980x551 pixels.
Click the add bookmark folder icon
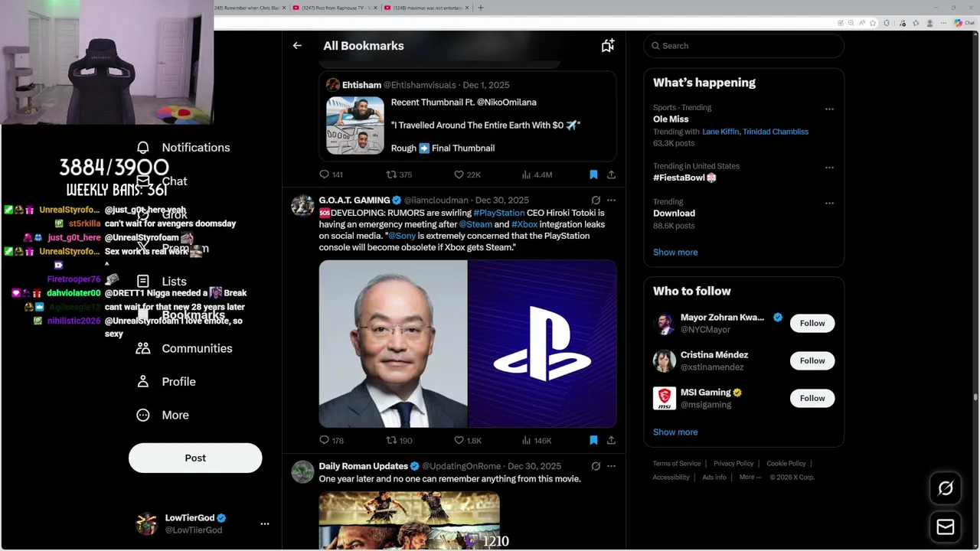coord(607,46)
